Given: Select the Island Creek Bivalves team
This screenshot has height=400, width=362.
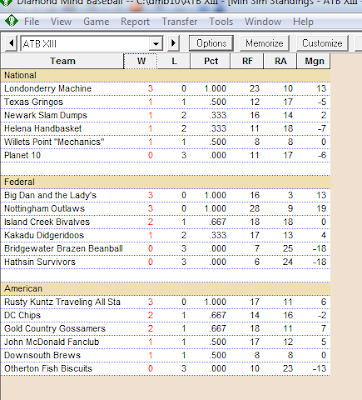Looking at the screenshot, I should click(47, 222).
